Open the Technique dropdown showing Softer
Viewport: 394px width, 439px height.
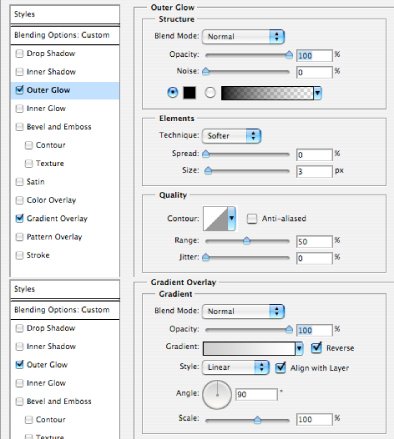point(231,136)
